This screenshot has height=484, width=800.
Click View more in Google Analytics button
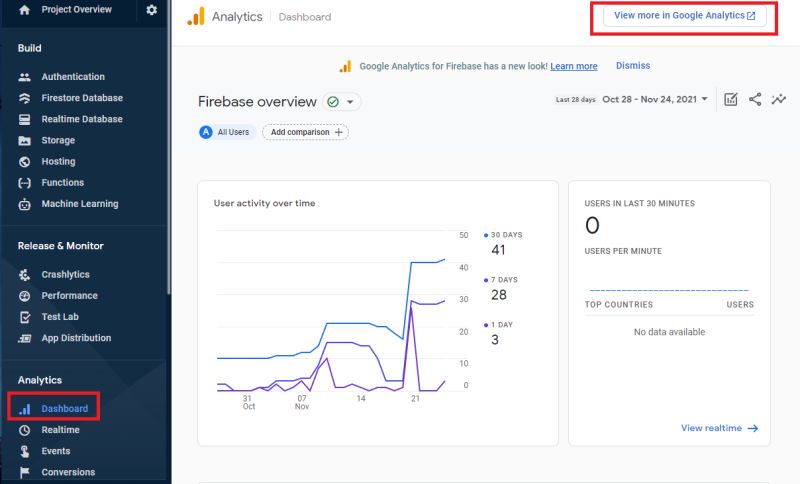(684, 16)
